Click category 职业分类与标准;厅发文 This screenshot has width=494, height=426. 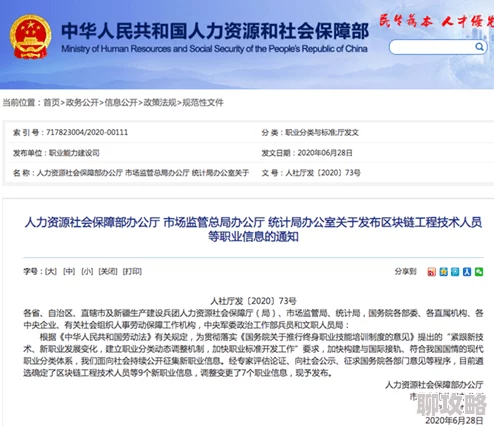tap(322, 132)
